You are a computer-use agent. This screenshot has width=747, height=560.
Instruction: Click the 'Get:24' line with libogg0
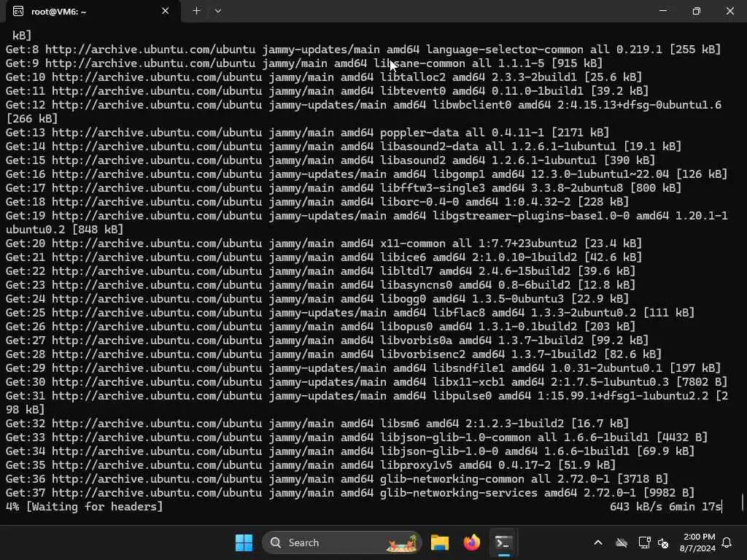point(317,298)
